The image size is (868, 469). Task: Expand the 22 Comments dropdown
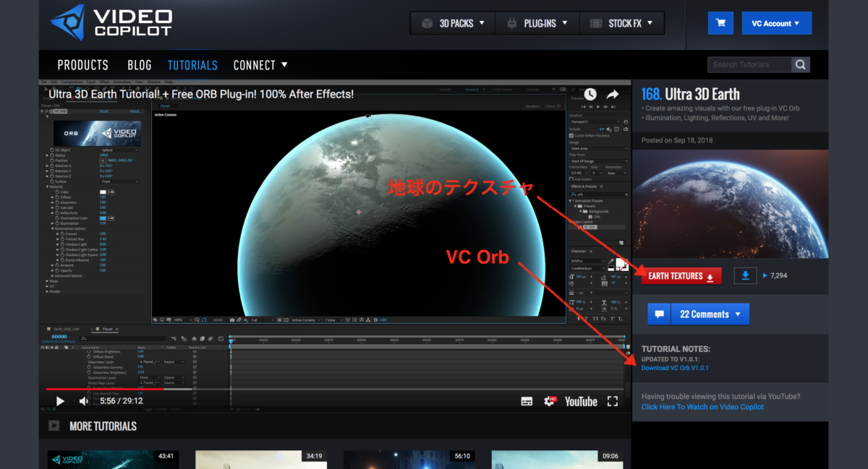(710, 314)
